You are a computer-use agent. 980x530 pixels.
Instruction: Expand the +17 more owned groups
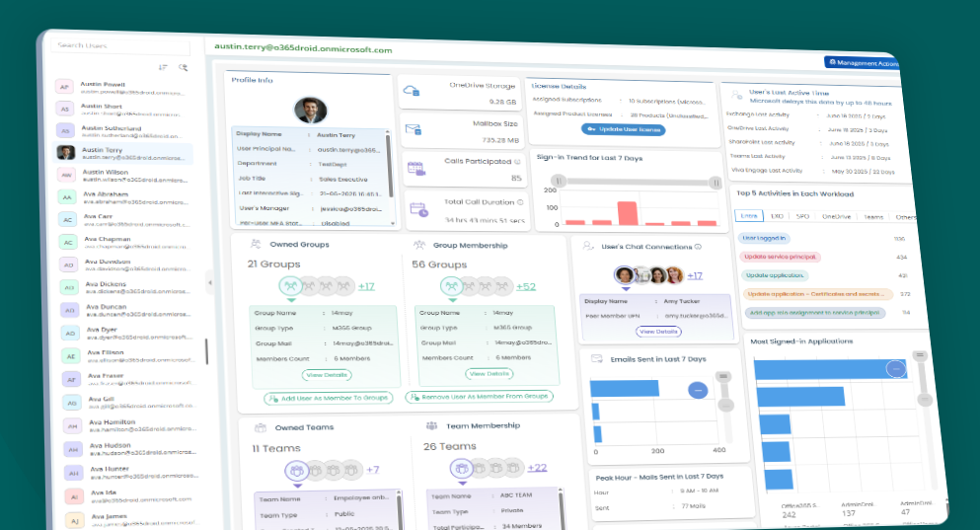point(365,286)
